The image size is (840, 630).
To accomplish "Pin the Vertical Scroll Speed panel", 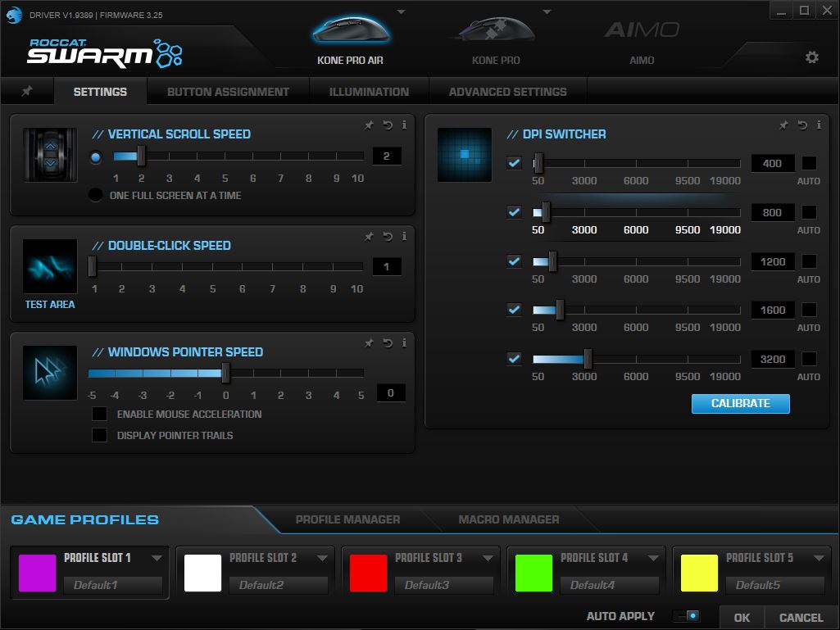I will tap(369, 125).
